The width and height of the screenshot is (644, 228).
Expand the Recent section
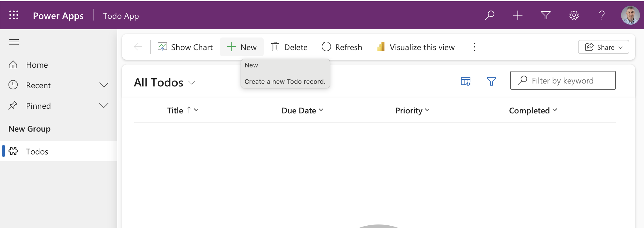[x=104, y=85]
